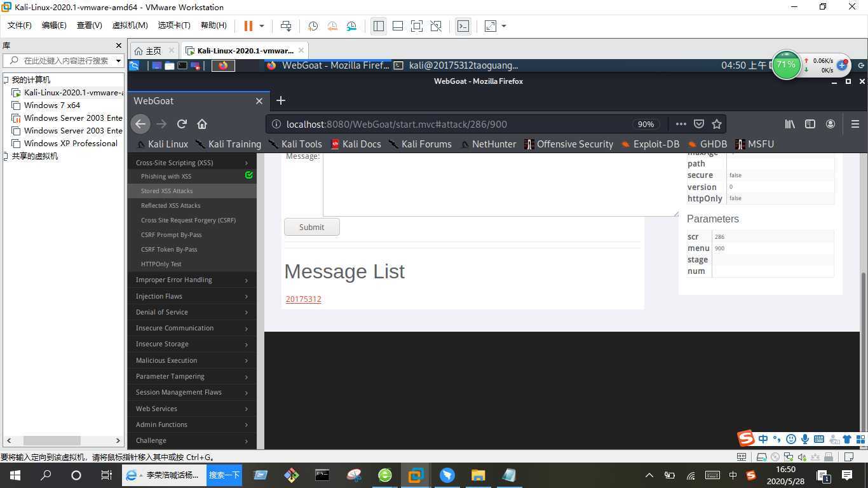Go back with the Firefox back arrow
The image size is (868, 488).
point(140,124)
